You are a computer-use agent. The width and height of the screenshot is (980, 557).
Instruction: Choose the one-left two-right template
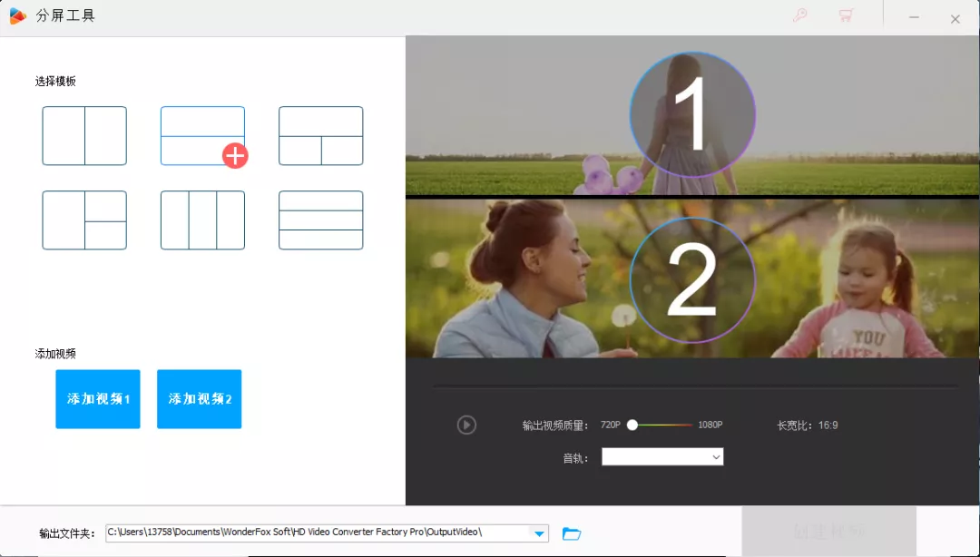pyautogui.click(x=84, y=220)
